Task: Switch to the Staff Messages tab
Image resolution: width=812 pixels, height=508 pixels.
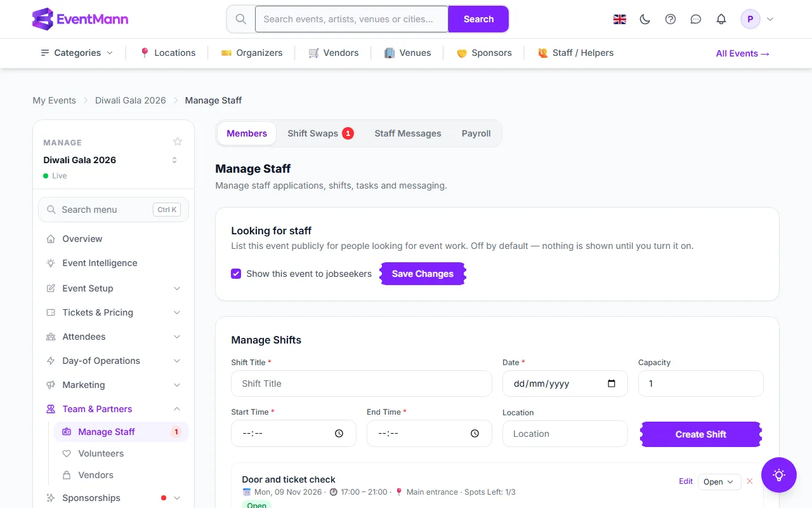Action: tap(408, 133)
